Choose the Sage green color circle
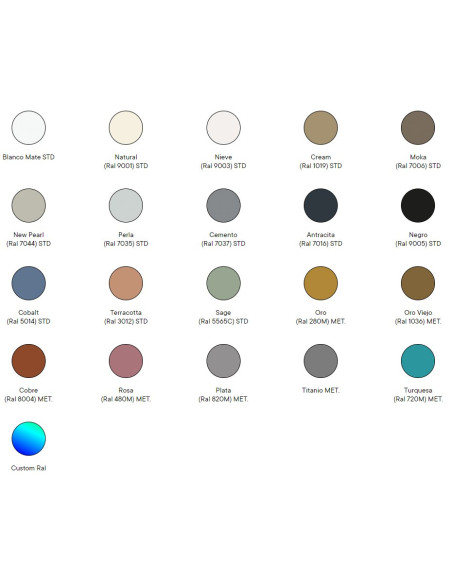452x584 pixels. pyautogui.click(x=223, y=283)
